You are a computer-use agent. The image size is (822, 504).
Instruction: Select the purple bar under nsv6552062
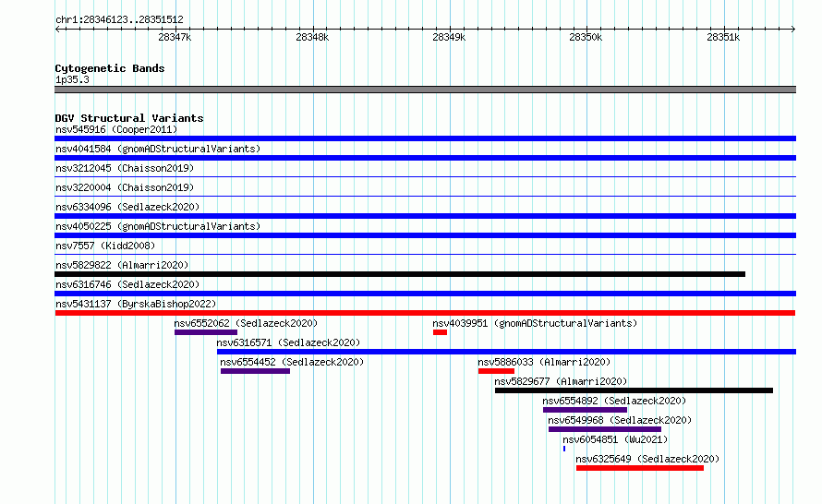206,332
